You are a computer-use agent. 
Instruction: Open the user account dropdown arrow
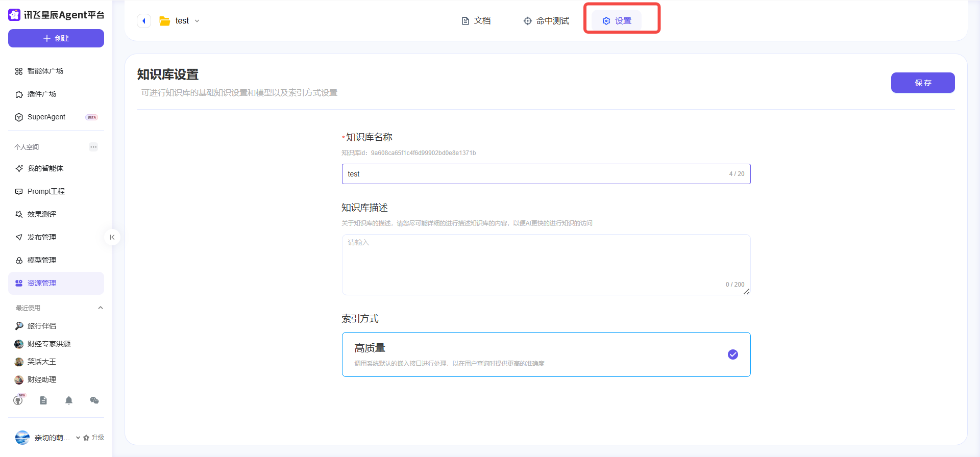coord(78,438)
